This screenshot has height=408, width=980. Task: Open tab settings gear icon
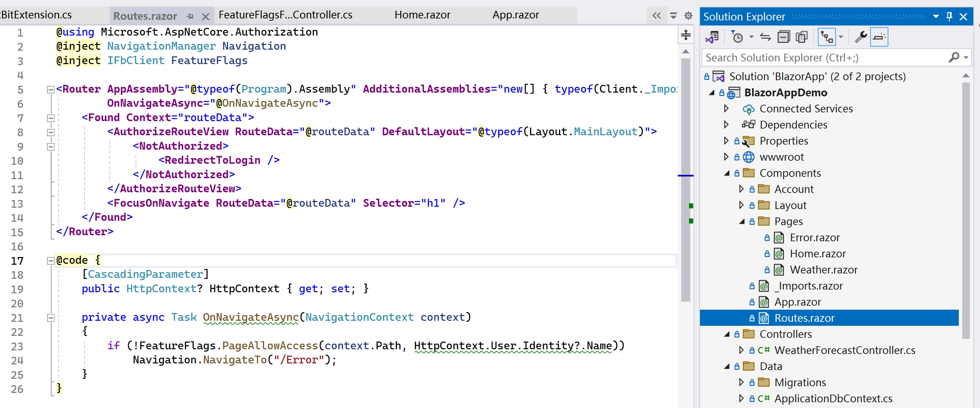point(688,15)
